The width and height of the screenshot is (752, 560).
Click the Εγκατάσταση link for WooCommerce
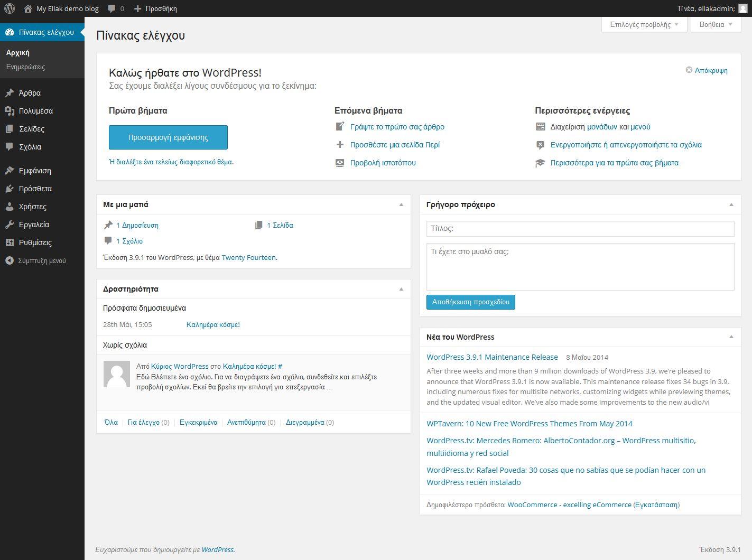(656, 505)
